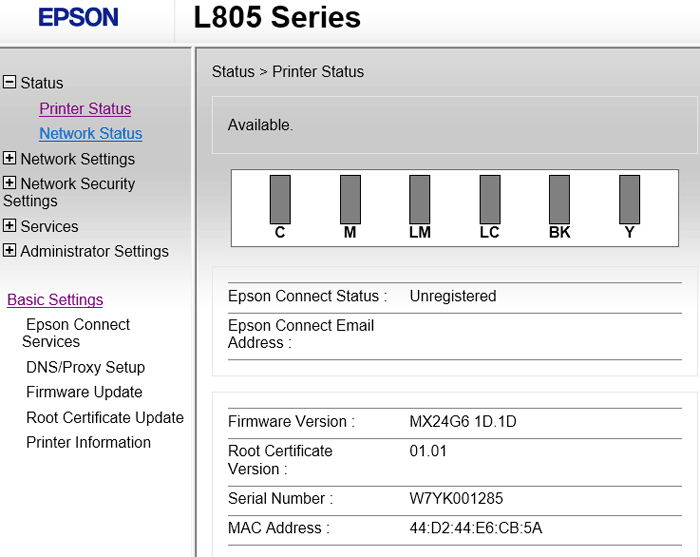
Task: Go to Basic Settings
Action: pyautogui.click(x=55, y=300)
